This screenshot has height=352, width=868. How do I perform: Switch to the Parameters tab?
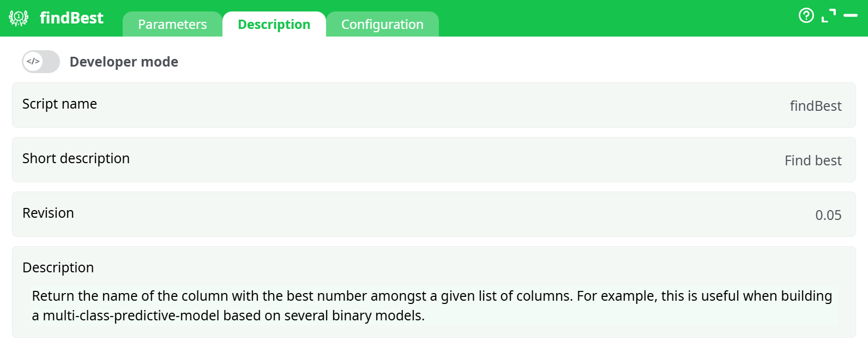[172, 25]
